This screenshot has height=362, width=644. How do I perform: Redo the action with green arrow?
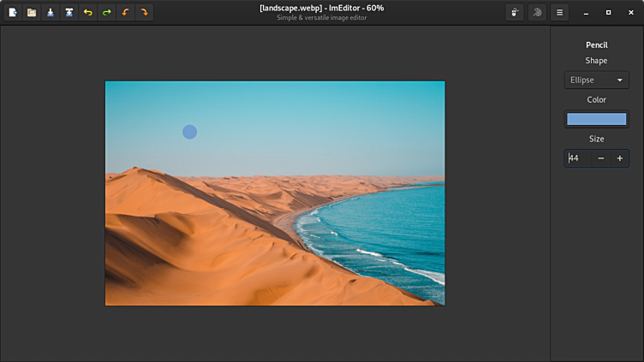(107, 13)
